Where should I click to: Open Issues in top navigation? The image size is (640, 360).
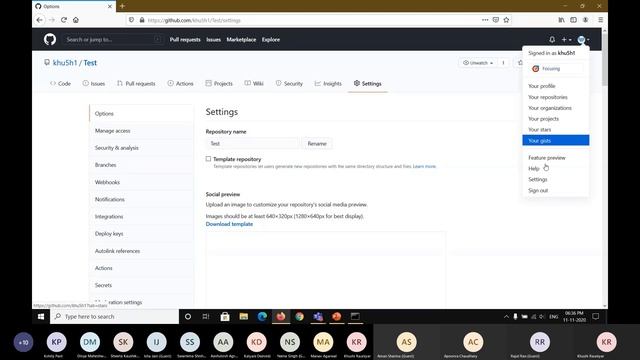(x=213, y=40)
